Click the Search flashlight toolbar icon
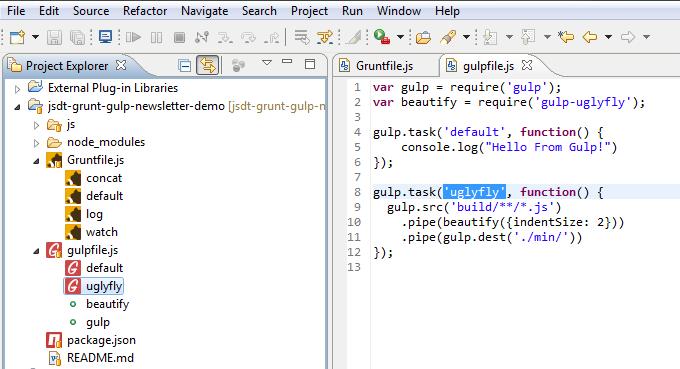The image size is (680, 369). (x=448, y=37)
